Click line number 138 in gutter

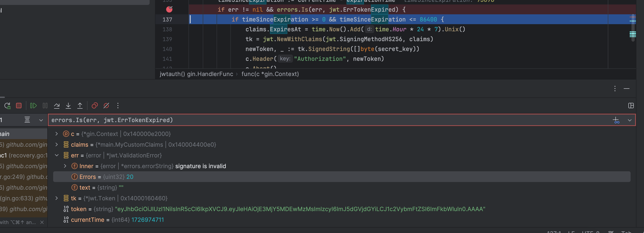tap(167, 29)
